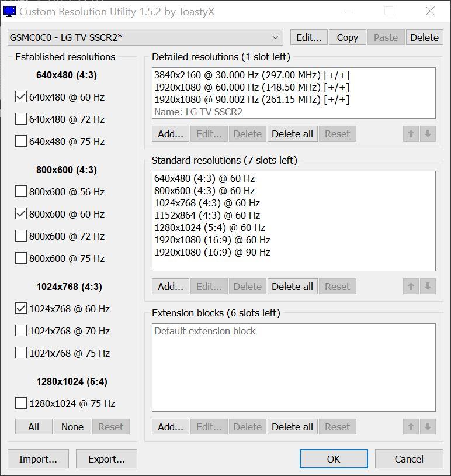This screenshot has height=476, width=451.
Task: Delete all standard resolutions
Action: pyautogui.click(x=292, y=287)
